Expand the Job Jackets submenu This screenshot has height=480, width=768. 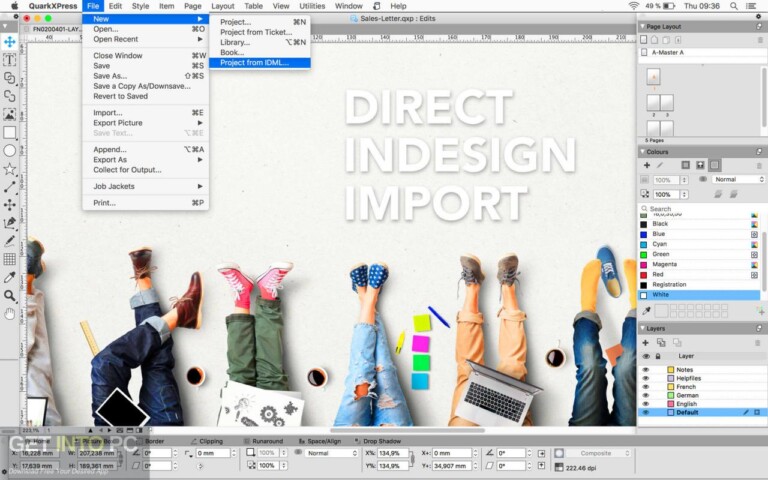(145, 186)
